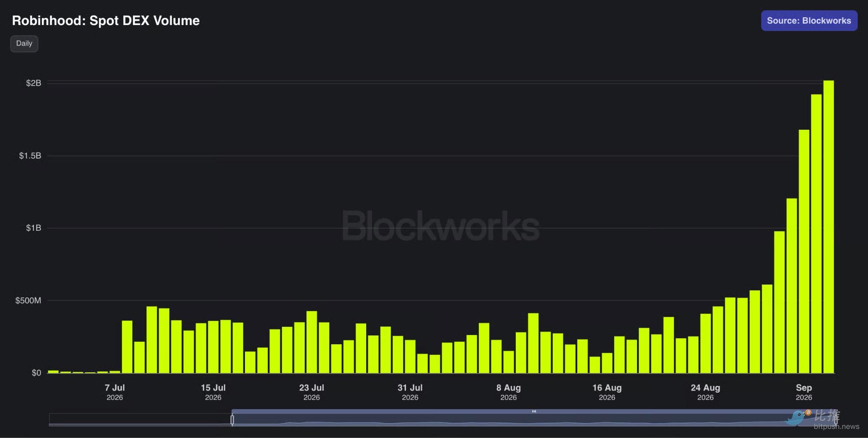Open the Source: Blockworks link
868x438 pixels.
tap(809, 21)
